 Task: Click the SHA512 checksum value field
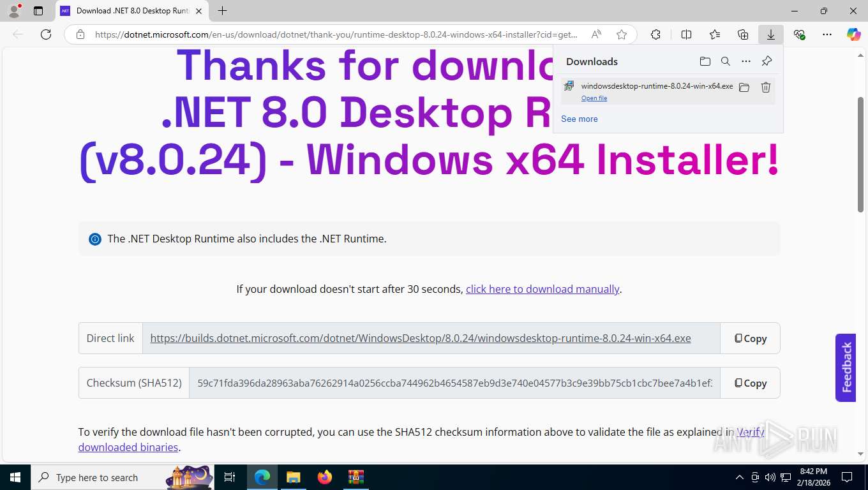454,383
